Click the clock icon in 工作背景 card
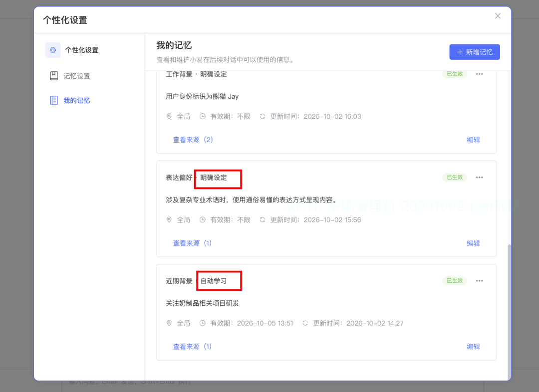The height and width of the screenshot is (392, 539). pos(203,116)
